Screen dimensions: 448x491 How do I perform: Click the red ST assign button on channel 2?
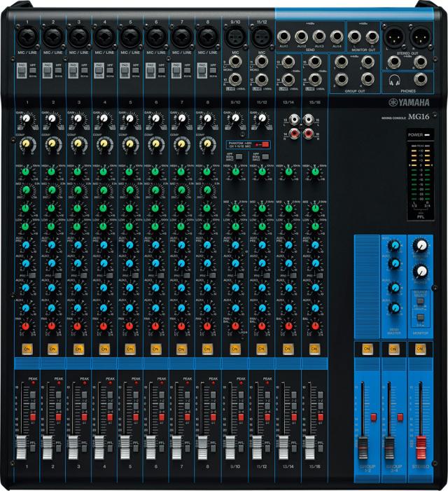click(x=59, y=417)
